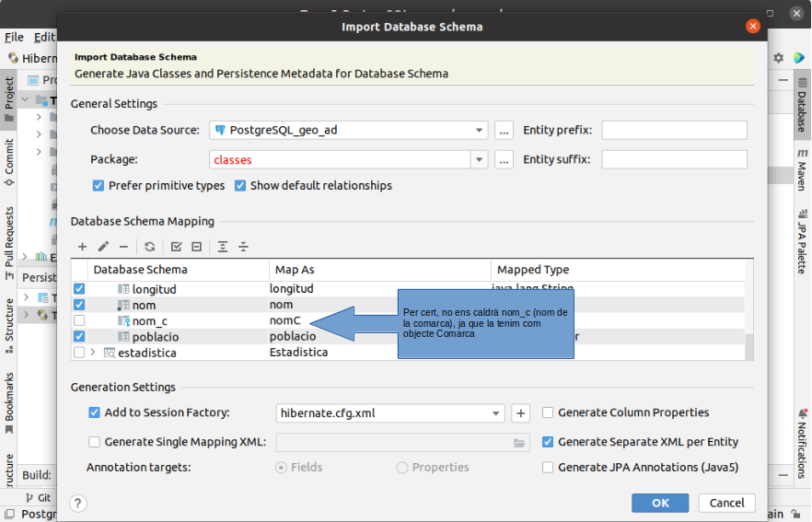Refresh the database schema mapping list
Viewport: 812px width, 522px height.
pyautogui.click(x=150, y=247)
